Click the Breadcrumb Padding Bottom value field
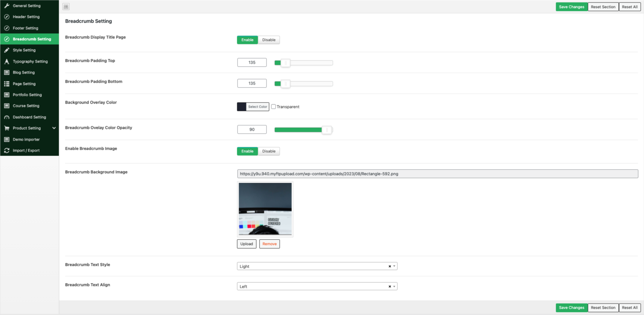 coord(252,84)
